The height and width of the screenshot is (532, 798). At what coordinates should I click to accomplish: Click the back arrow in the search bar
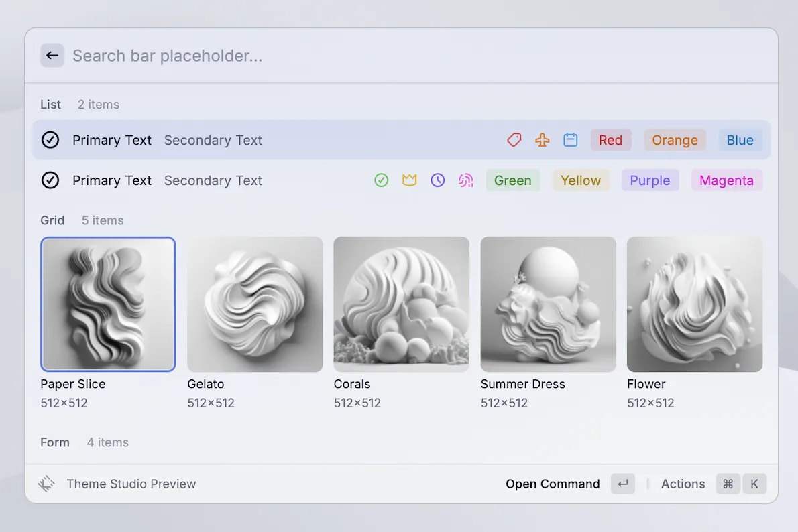coord(52,55)
